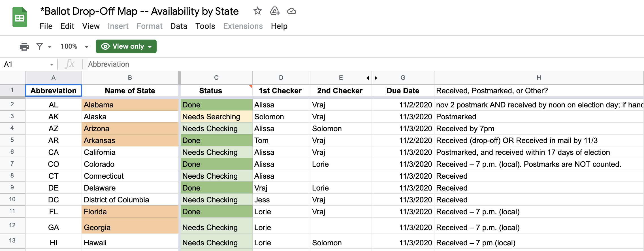Image resolution: width=644 pixels, height=251 pixels.
Task: Open the Data menu
Action: tap(179, 26)
